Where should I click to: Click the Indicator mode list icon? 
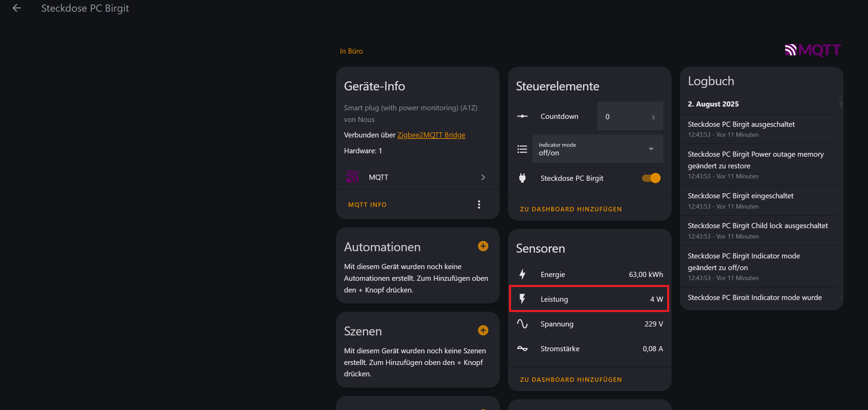click(x=522, y=149)
